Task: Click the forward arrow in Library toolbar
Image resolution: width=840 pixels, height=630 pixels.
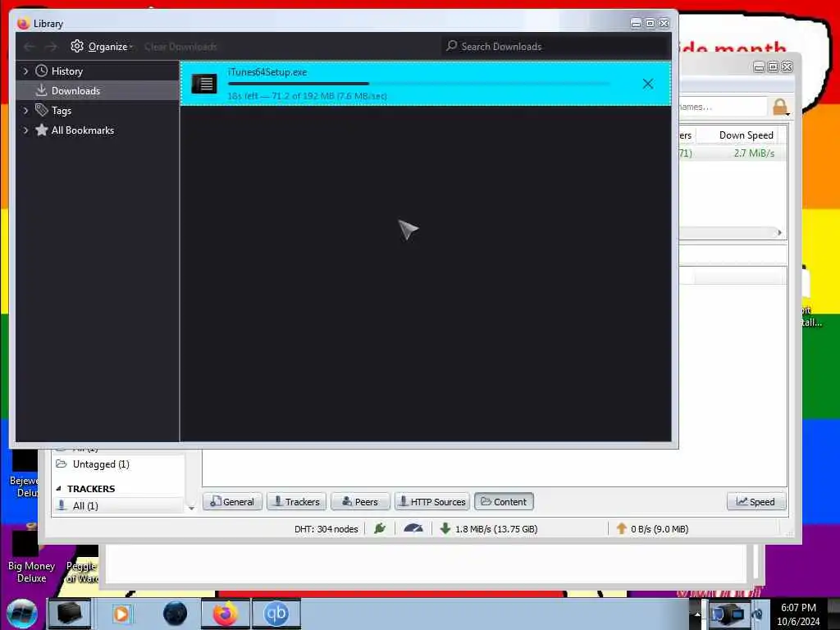Action: (51, 47)
